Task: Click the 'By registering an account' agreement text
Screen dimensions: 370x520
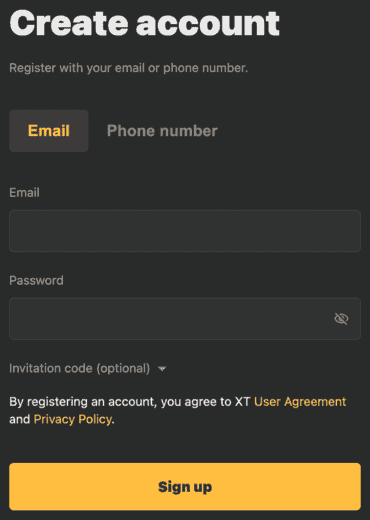Action: tap(130, 402)
